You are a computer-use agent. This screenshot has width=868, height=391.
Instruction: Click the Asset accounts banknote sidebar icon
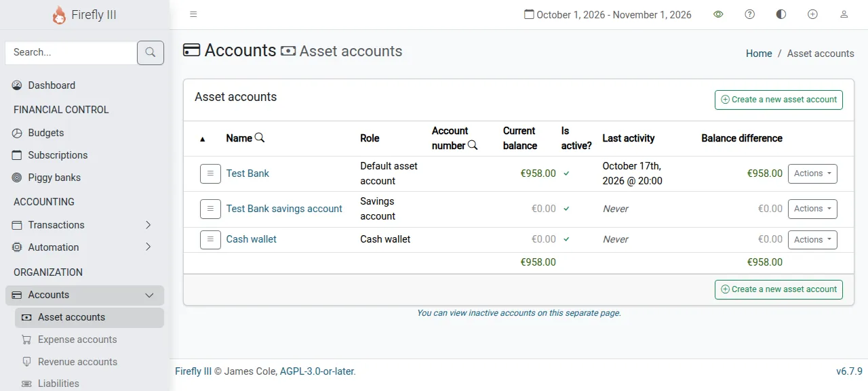click(26, 317)
